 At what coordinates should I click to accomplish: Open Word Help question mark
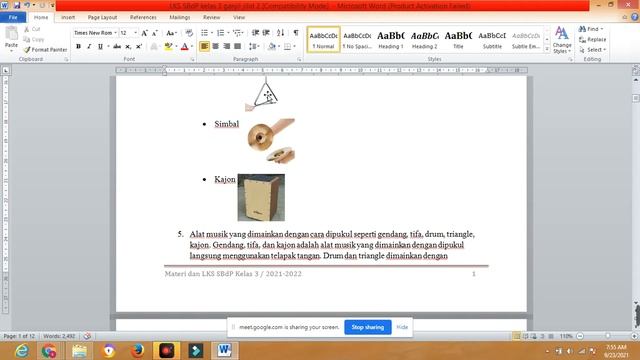point(635,17)
